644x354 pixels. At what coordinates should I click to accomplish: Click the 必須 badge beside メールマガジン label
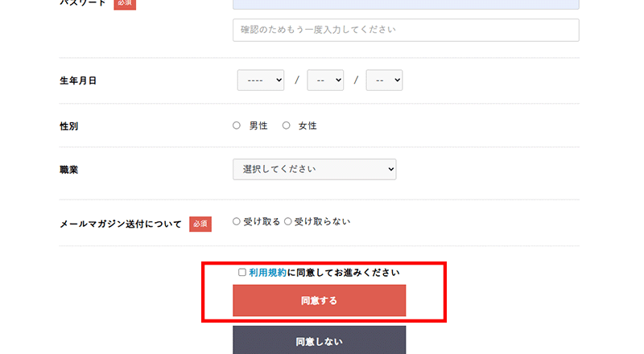200,224
